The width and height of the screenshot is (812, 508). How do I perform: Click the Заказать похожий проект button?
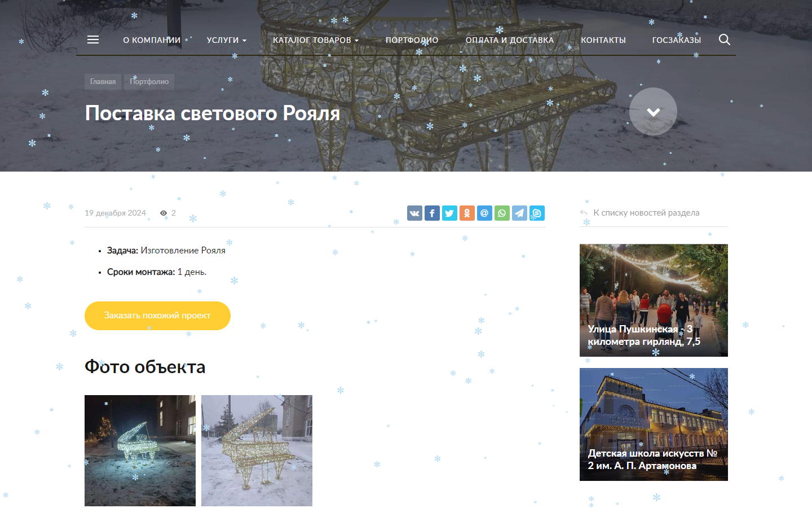157,316
